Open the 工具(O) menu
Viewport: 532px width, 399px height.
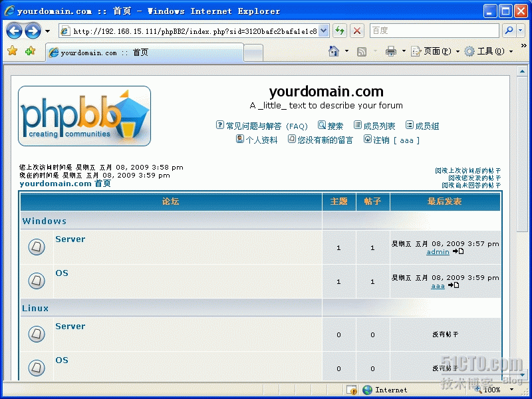click(489, 51)
